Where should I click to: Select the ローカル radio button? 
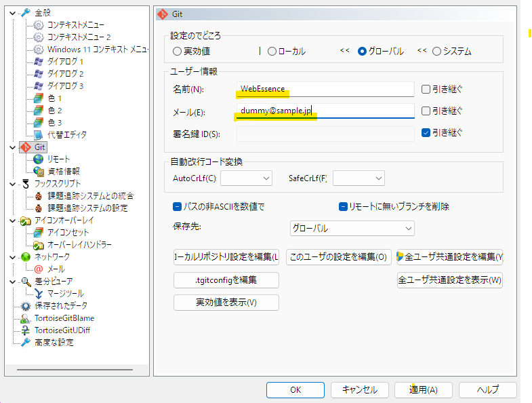(x=272, y=51)
